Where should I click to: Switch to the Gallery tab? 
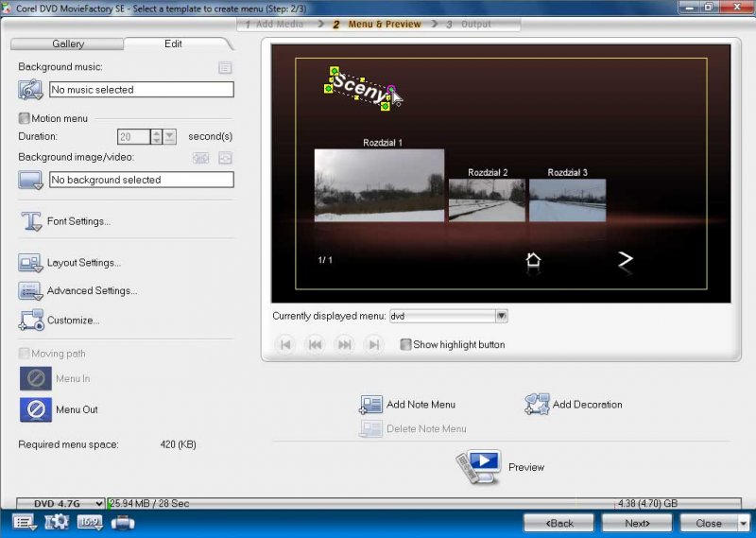coord(68,43)
